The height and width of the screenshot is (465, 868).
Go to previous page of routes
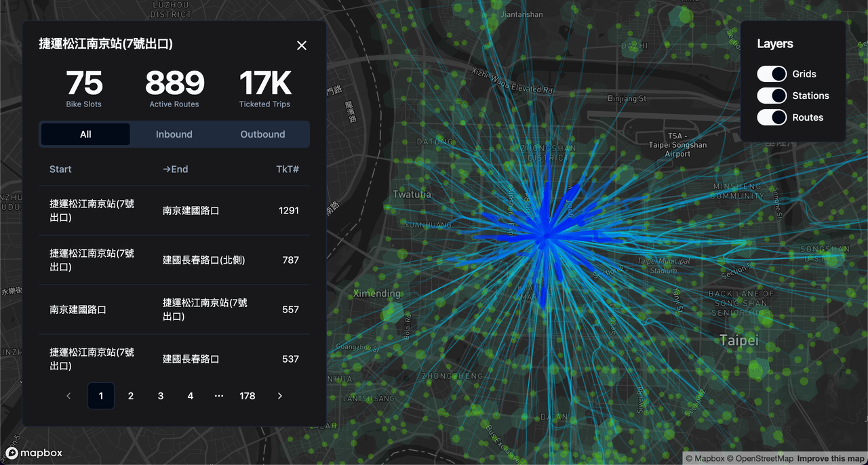point(68,396)
